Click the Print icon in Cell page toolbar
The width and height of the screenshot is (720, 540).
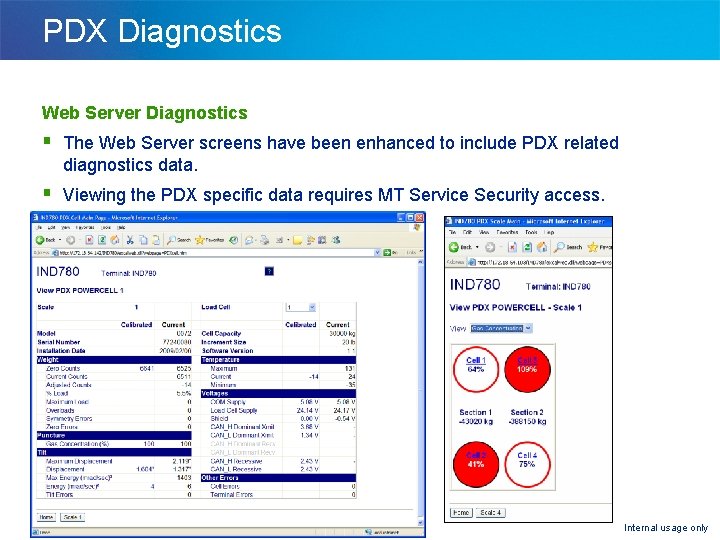click(265, 240)
